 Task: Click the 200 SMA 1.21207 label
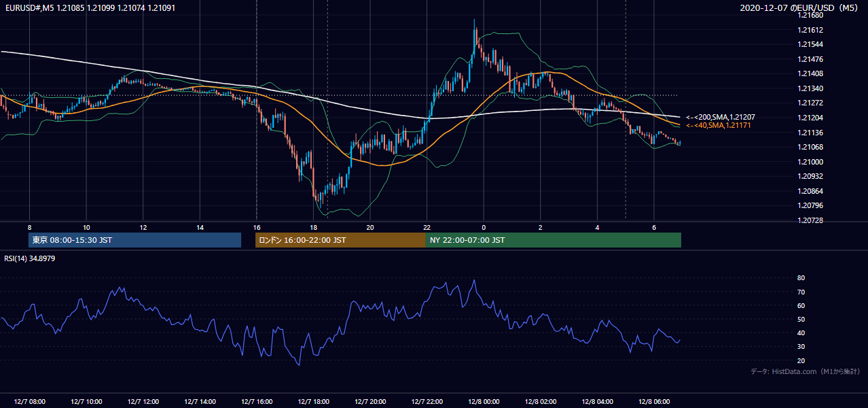coord(721,118)
